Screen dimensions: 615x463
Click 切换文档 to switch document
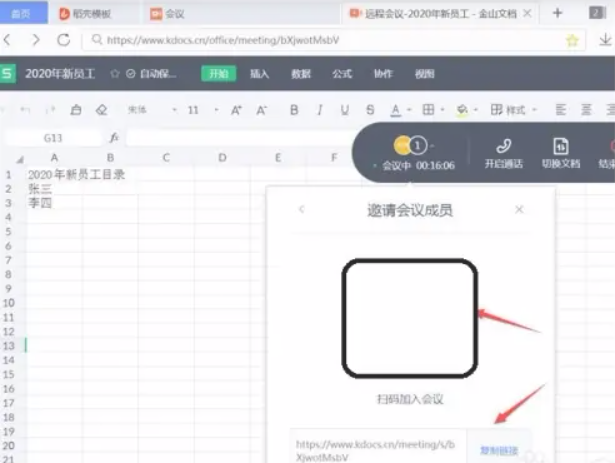click(561, 153)
